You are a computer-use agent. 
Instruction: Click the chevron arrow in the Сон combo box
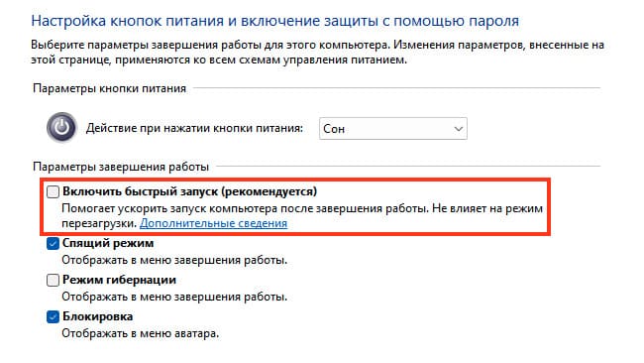coord(459,129)
